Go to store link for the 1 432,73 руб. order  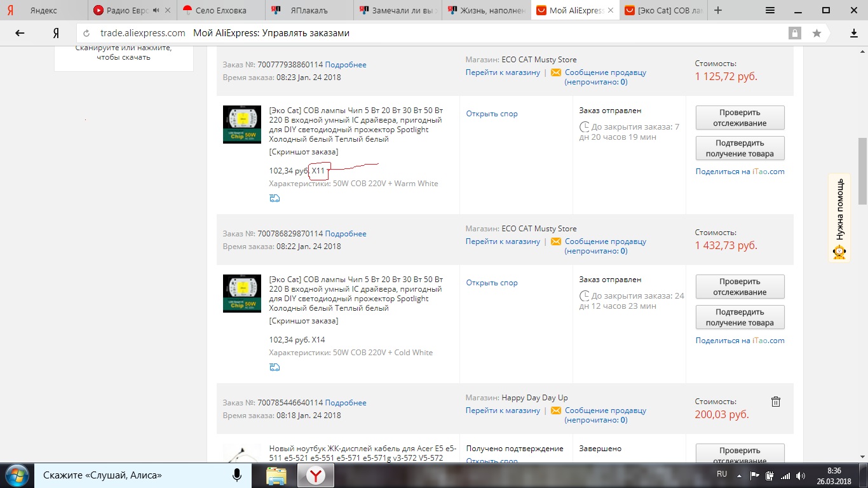pos(503,241)
